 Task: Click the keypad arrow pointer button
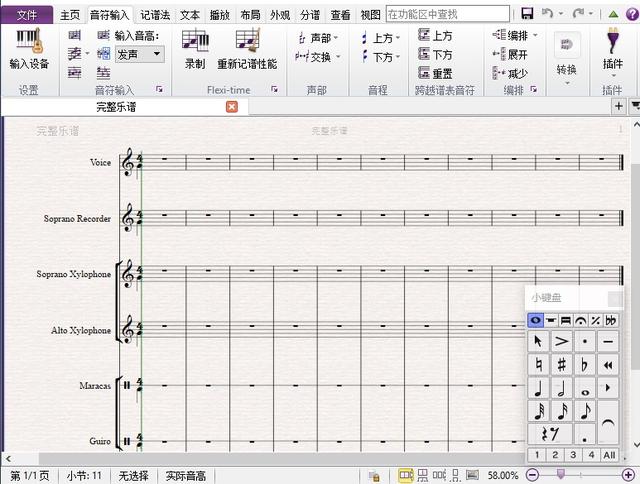(538, 341)
